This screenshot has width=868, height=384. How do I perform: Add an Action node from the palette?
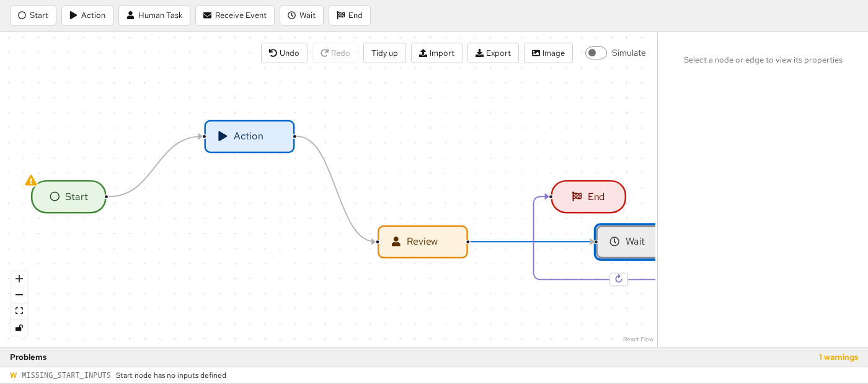[x=87, y=15]
